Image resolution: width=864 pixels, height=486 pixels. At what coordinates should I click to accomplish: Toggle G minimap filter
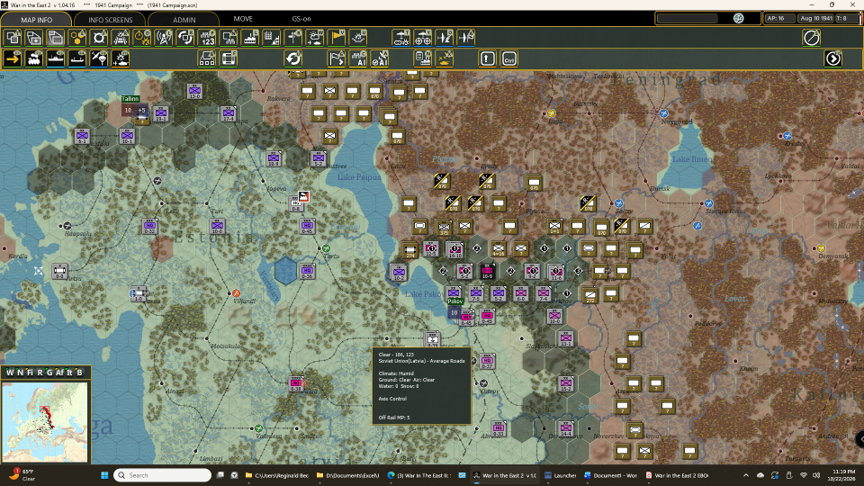click(x=49, y=372)
